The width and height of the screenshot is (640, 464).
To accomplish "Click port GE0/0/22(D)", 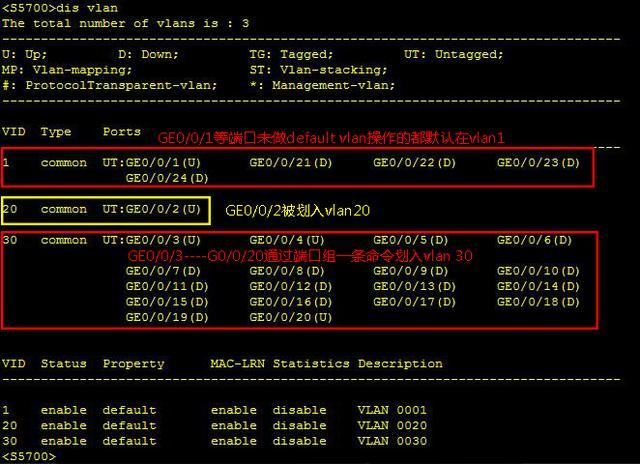I will tap(414, 163).
